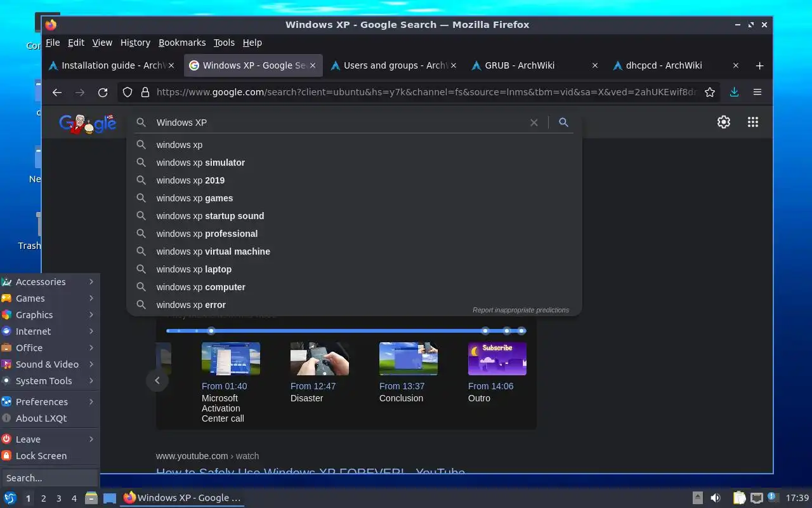Click the LXQt start menu button in panel

coord(10,498)
